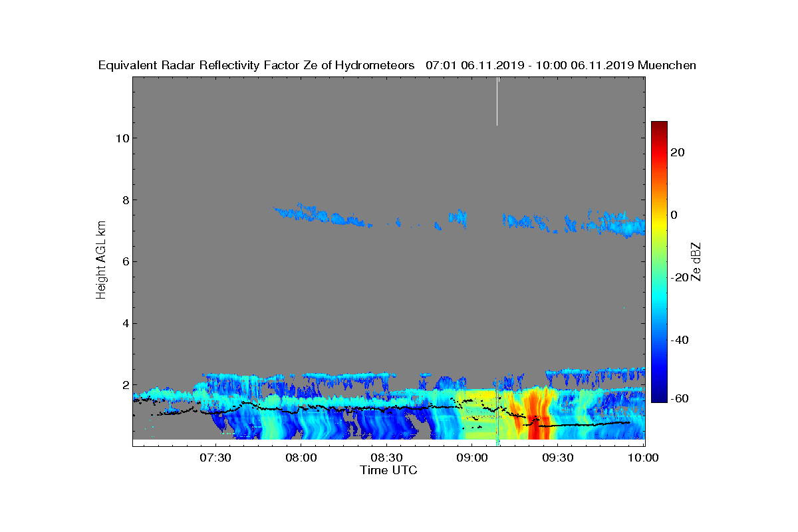Click the '07:30' time tick label
798x532 pixels.
pos(215,458)
